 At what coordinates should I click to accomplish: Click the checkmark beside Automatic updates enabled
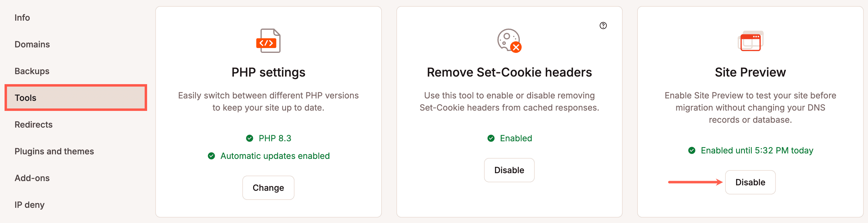211,156
